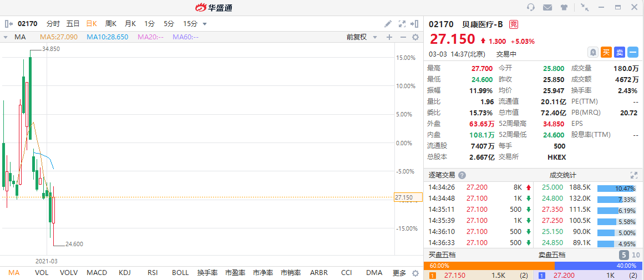Screen dimensions: 644x280
Task: Expand trade statistics panel icon
Action: (633, 175)
